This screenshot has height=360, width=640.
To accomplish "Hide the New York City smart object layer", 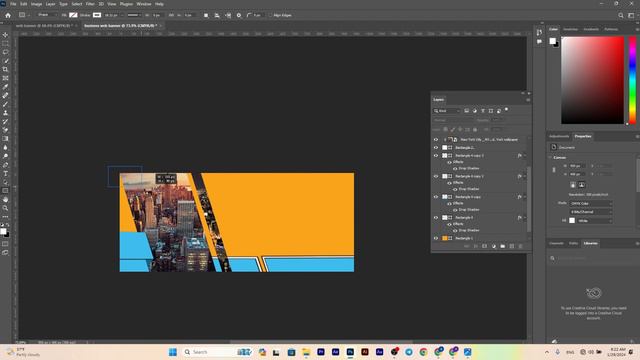I will click(436, 140).
